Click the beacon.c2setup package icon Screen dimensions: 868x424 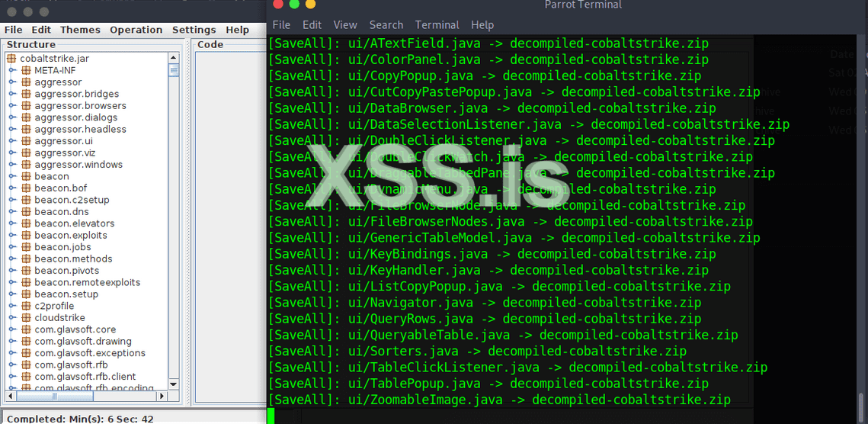coord(25,200)
